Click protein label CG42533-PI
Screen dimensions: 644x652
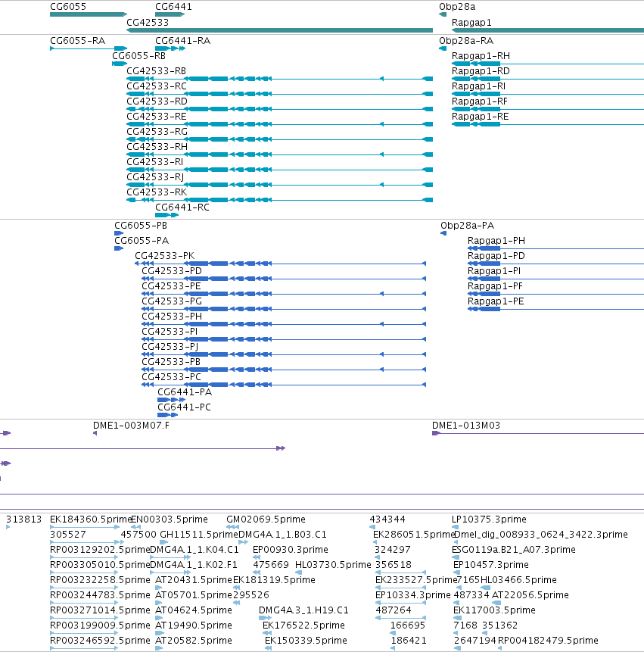170,332
